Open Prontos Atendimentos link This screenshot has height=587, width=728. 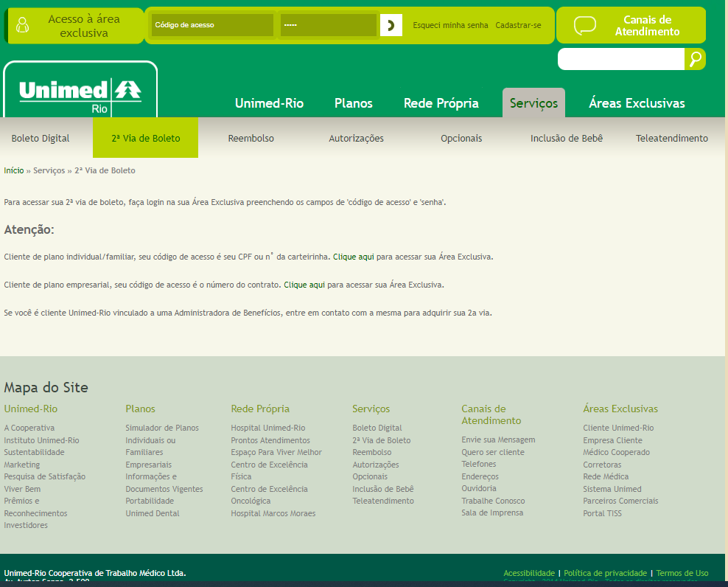click(x=270, y=440)
